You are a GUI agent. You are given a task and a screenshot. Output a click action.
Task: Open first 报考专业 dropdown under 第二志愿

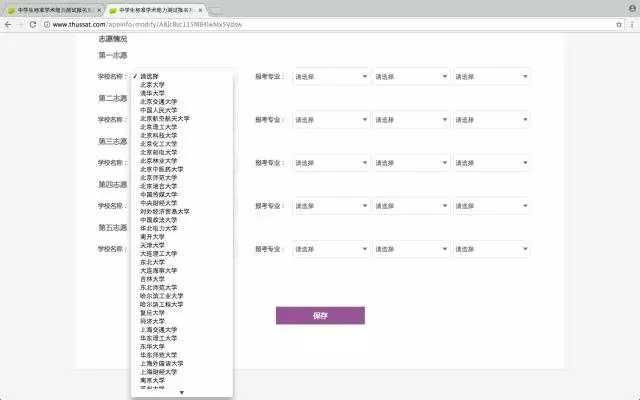coord(331,120)
